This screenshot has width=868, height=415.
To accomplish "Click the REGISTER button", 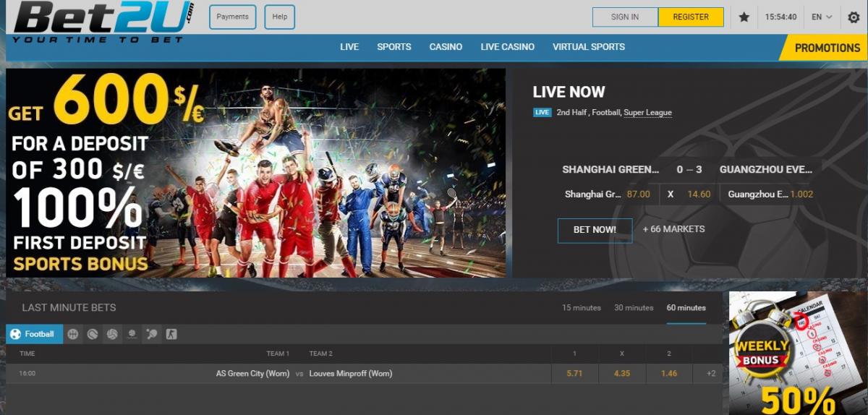I will point(691,17).
